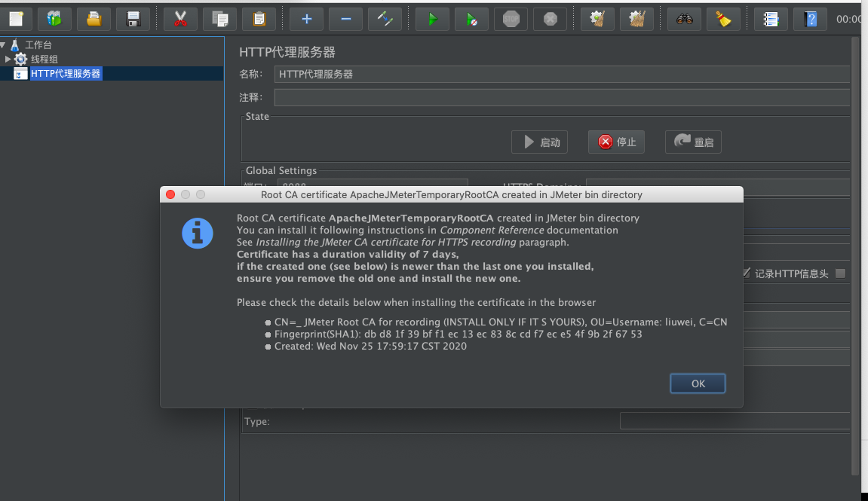Click the CN=_ JMeter Root CA line
868x501 pixels.
tap(501, 322)
